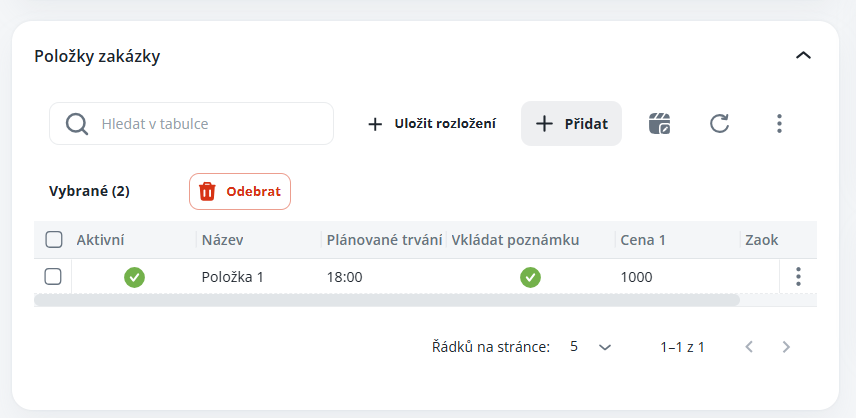Viewport: 856px width, 418px height.
Task: Collapse the Položky zakázky panel
Action: 802,56
